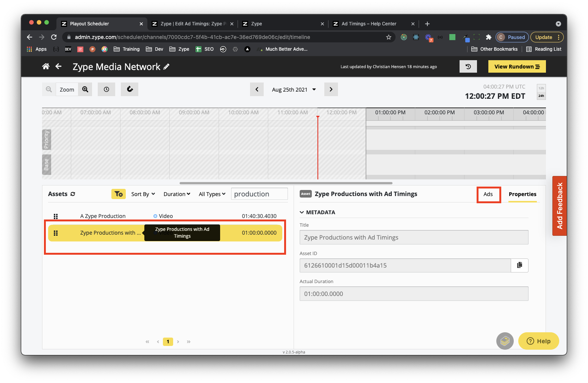Open the Training bookmarks folder
Image resolution: width=588 pixels, height=383 pixels.
(x=127, y=49)
